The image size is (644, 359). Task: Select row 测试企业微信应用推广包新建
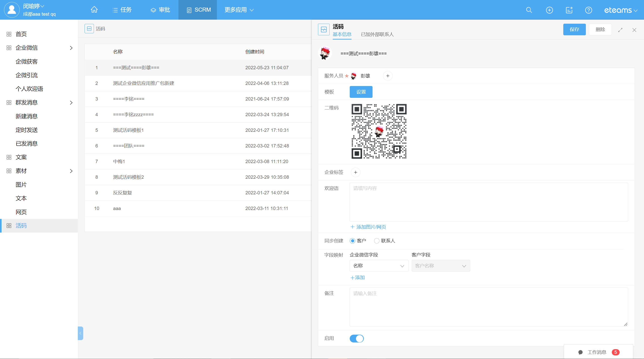tap(198, 83)
